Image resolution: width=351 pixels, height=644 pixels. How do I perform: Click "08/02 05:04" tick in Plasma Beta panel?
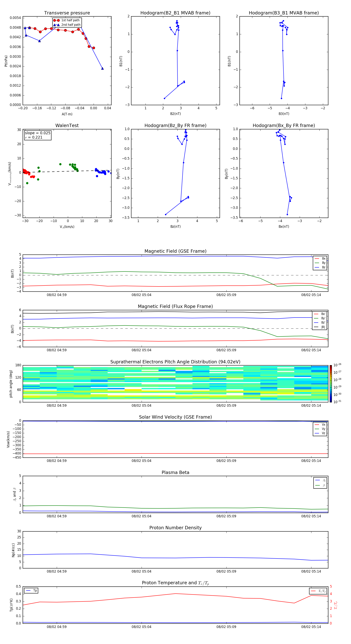[141, 516]
